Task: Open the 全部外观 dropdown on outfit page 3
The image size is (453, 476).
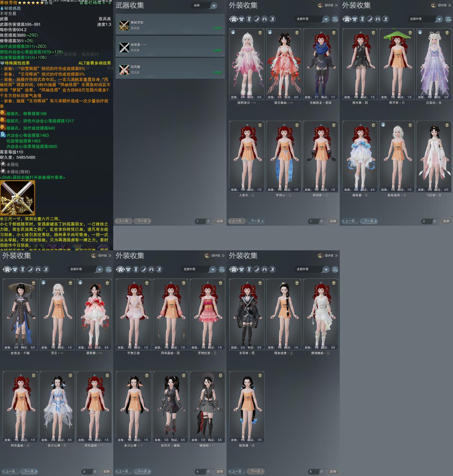Action: 86,269
